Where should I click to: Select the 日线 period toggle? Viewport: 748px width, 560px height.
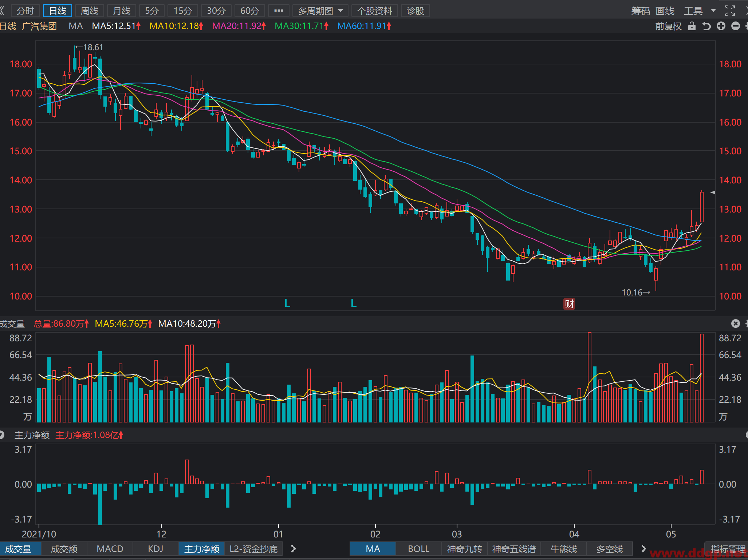click(58, 11)
